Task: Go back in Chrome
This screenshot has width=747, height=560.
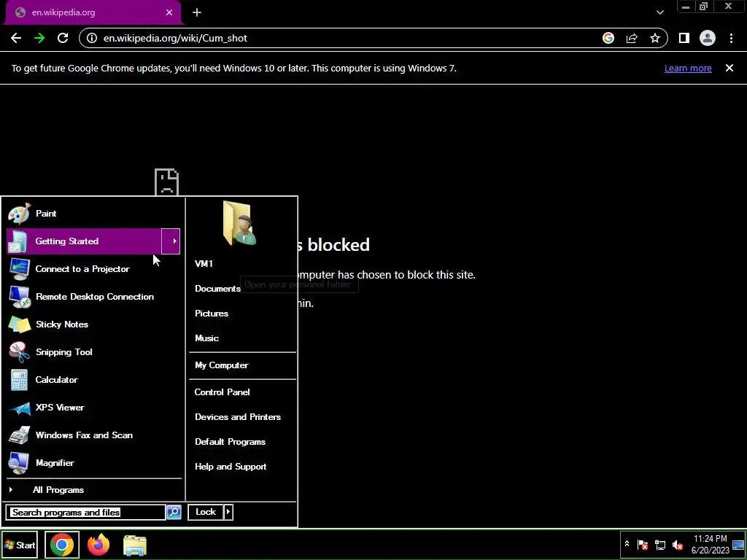Action: (16, 39)
